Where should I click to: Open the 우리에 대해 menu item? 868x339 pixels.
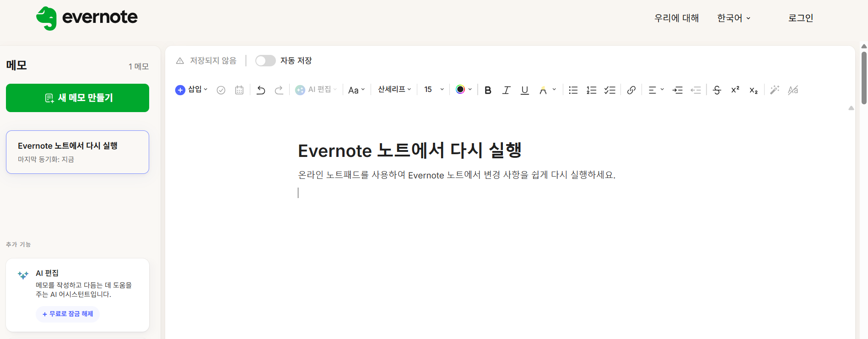click(676, 18)
